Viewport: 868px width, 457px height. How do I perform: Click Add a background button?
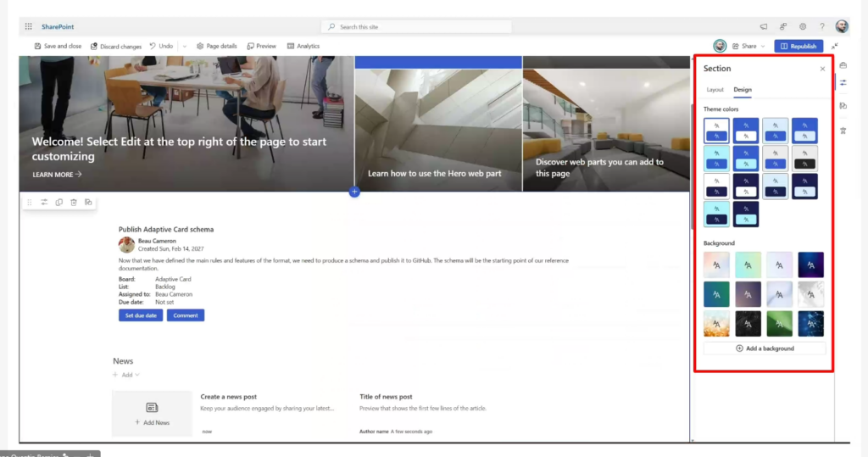pos(765,348)
